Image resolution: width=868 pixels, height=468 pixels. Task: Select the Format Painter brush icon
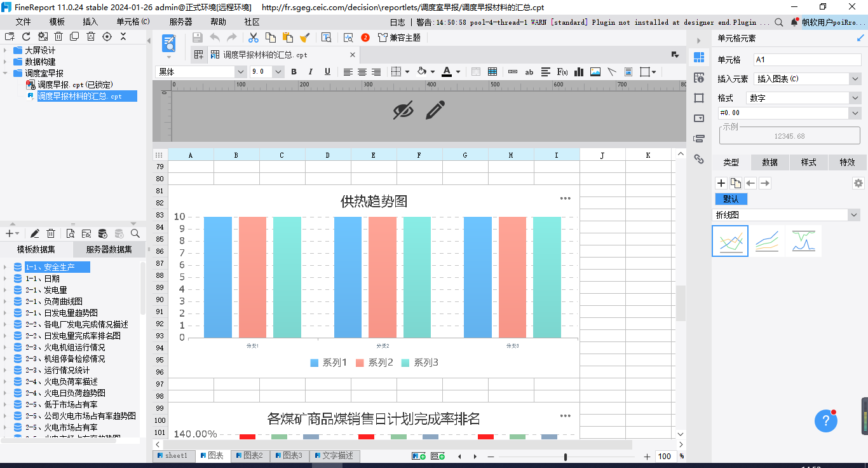point(305,38)
